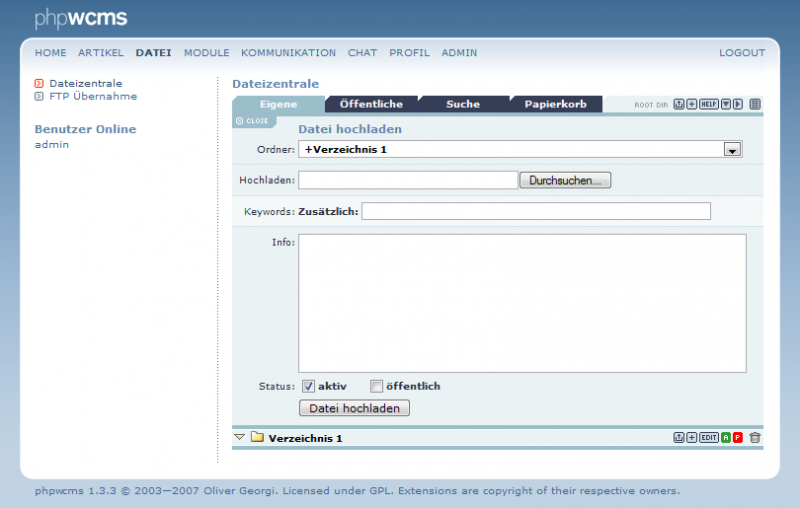The image size is (800, 508).
Task: Close the upload panel via CLOSE
Action: 252,121
